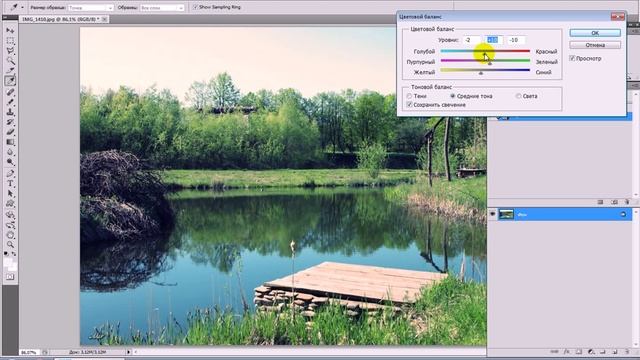Image resolution: width=640 pixels, height=360 pixels.
Task: Select the Gradient tool
Action: coord(10,142)
